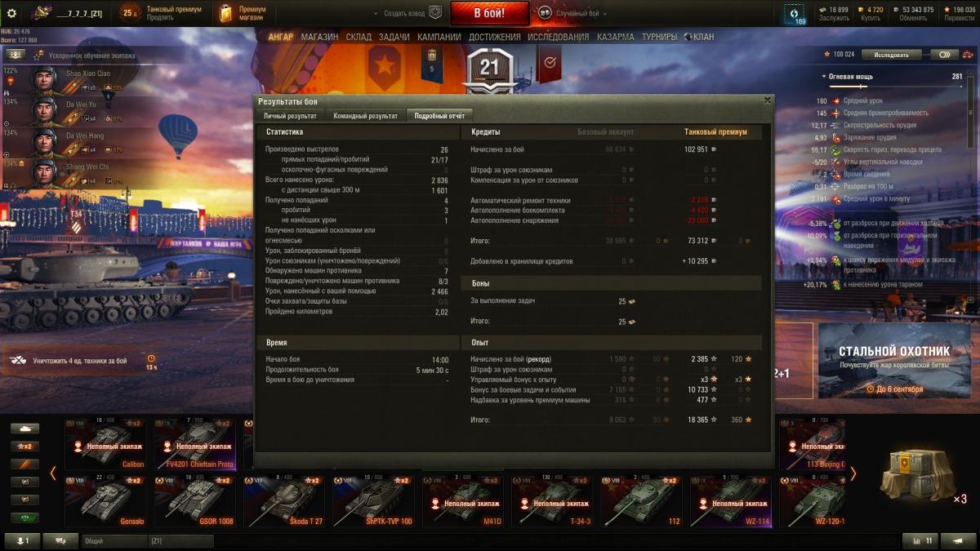Switch to Командный результат tab
This screenshot has height=551, width=980.
click(x=366, y=116)
